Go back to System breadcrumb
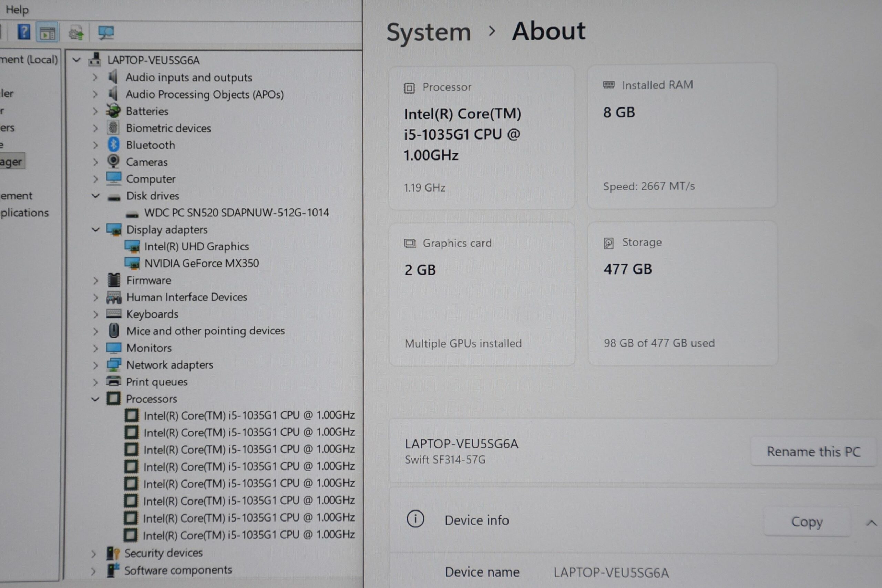Viewport: 882px width, 588px height. (x=429, y=32)
